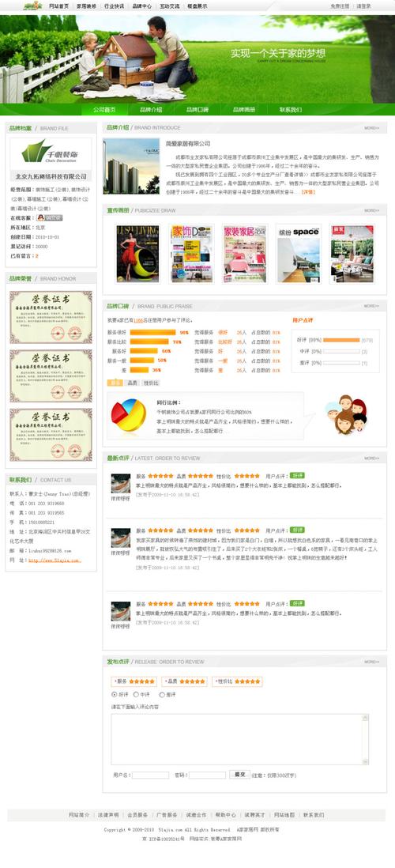Viewport: 395px width, 868px height.
Task: Click the 详情 link in brand introduction
Action: point(308,192)
